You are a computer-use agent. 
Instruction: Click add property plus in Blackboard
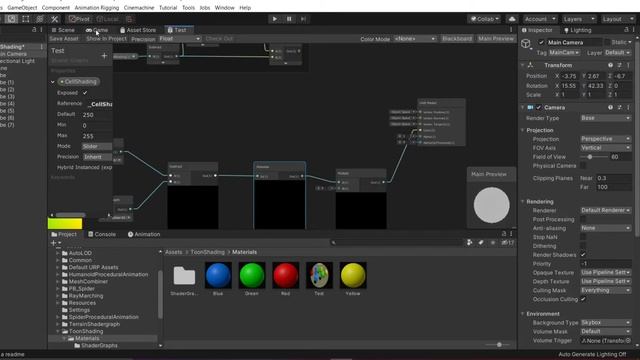click(104, 56)
